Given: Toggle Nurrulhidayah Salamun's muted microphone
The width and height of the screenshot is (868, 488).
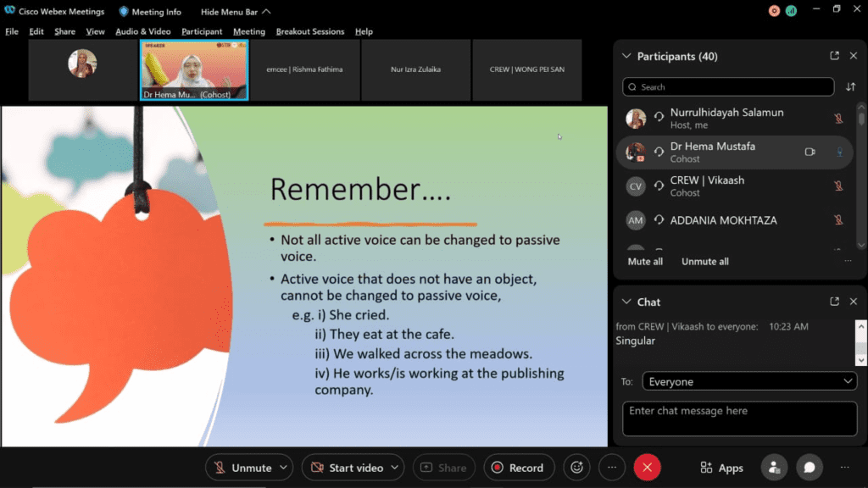Looking at the screenshot, I should click(x=838, y=119).
